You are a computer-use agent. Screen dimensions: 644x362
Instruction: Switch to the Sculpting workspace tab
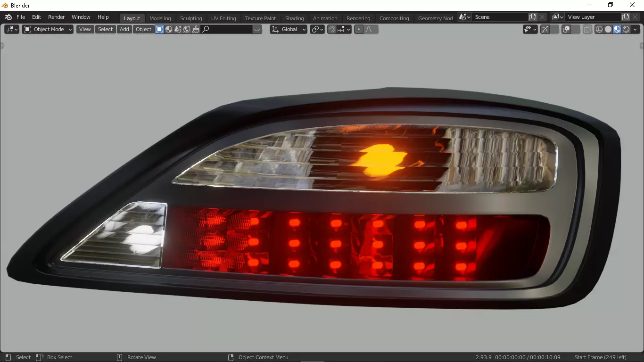pyautogui.click(x=191, y=18)
